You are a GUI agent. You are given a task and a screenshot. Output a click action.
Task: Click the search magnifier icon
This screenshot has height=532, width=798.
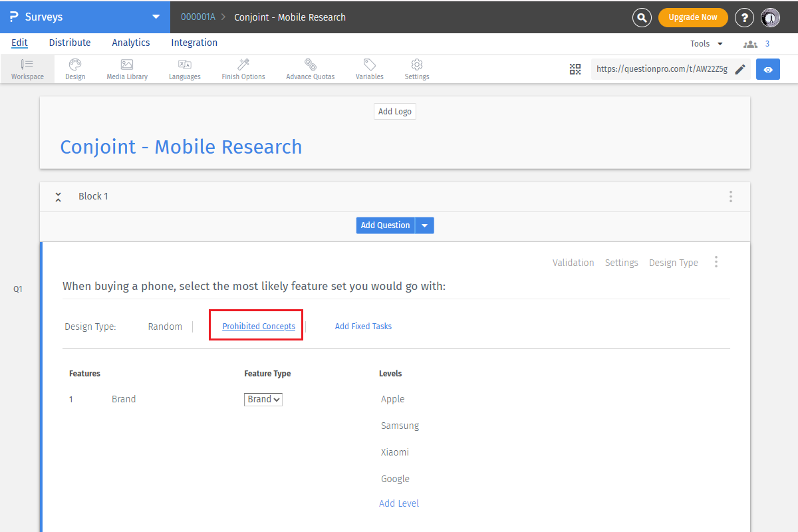pos(641,17)
